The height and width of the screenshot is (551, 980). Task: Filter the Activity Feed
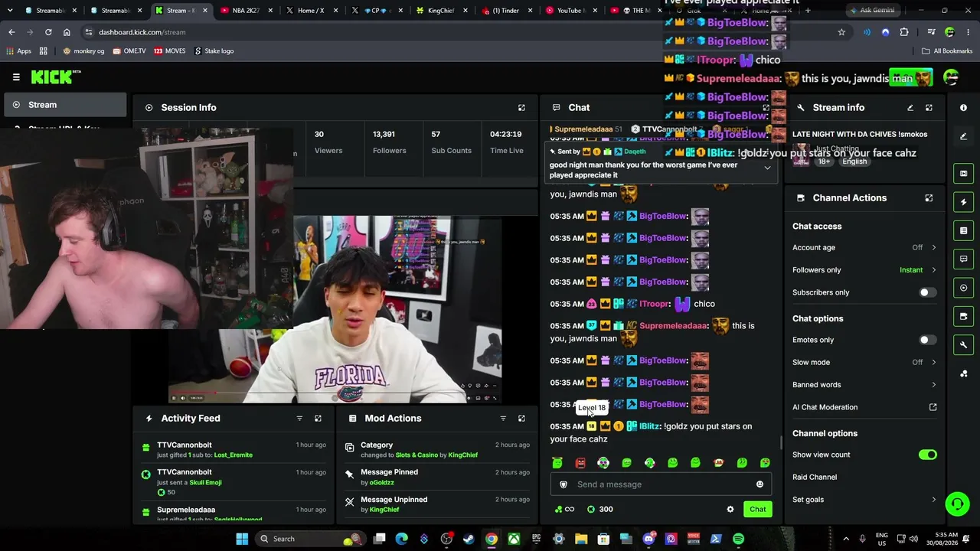(x=299, y=419)
